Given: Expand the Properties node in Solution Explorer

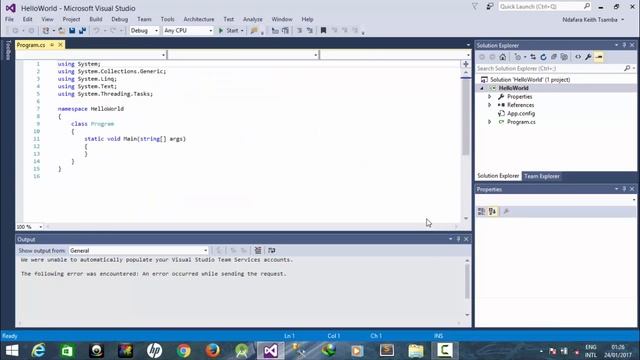Looking at the screenshot, I should [x=489, y=97].
